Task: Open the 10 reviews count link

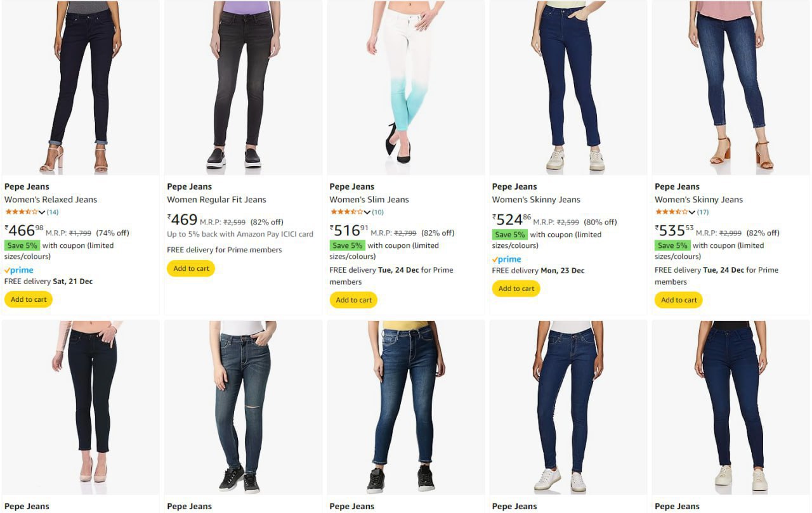Action: tap(377, 212)
